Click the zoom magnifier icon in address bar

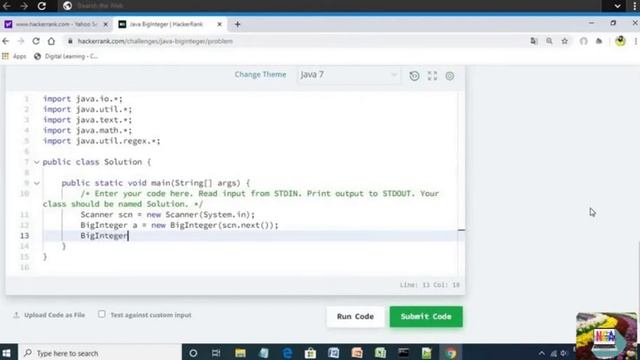549,41
